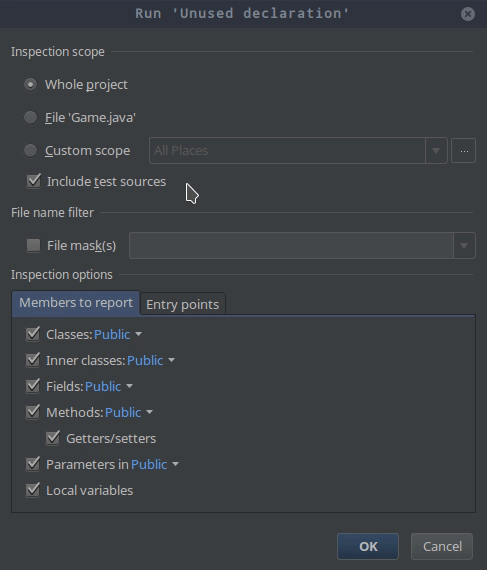Toggle the Local variables checkbox

33,490
